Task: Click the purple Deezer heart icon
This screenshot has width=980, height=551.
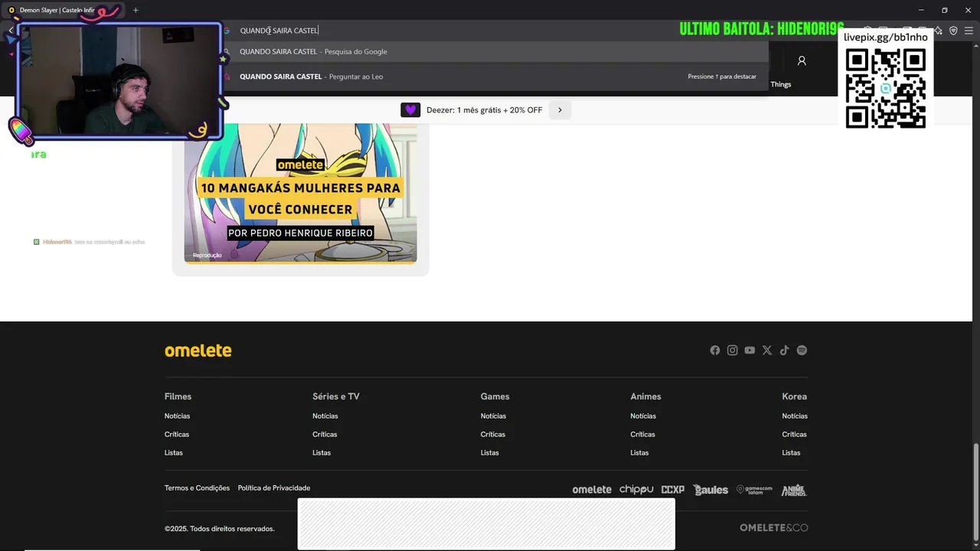Action: click(x=410, y=110)
